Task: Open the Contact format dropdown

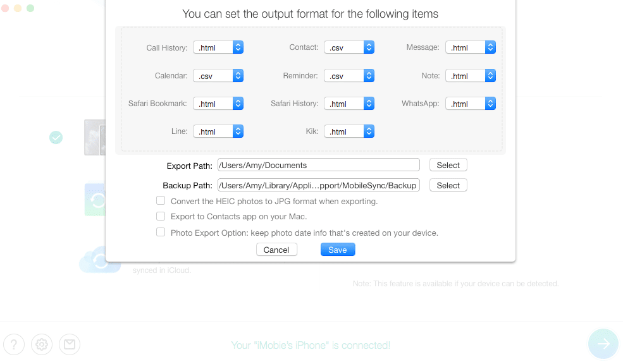Action: click(x=349, y=47)
